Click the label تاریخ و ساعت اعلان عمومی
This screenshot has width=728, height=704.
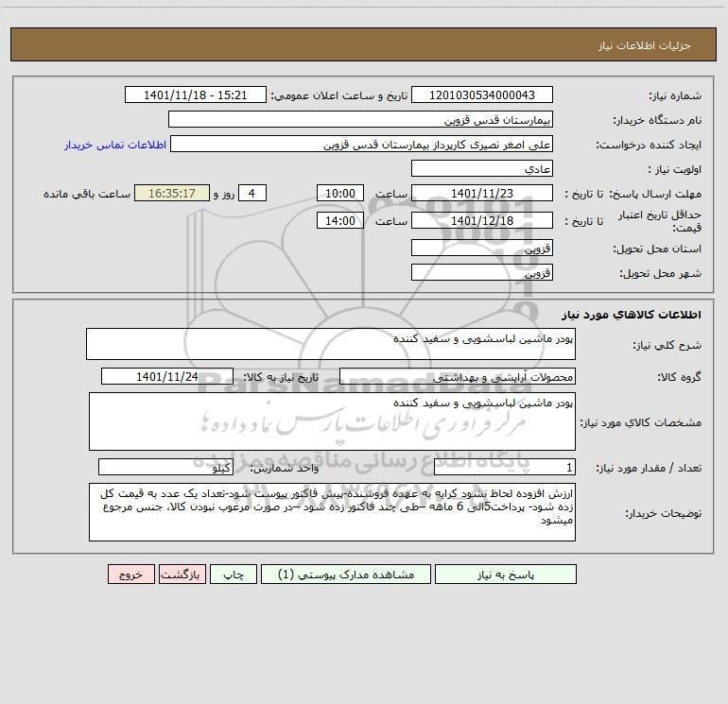[338, 95]
